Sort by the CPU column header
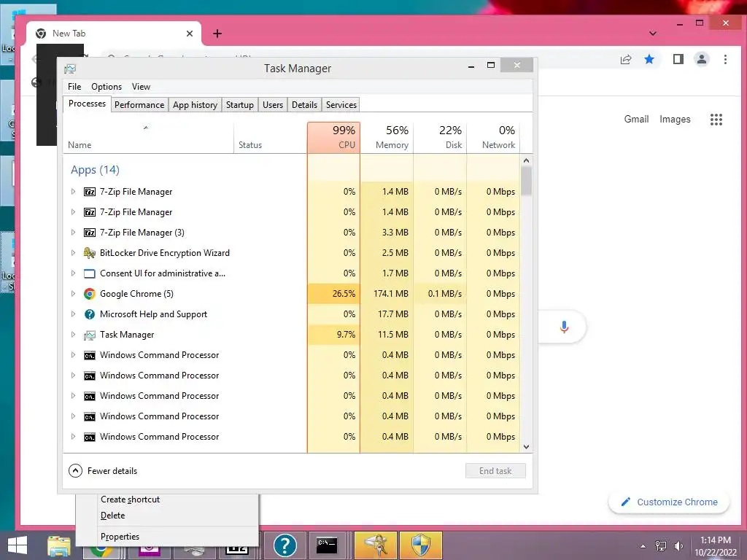The height and width of the screenshot is (560, 747). pos(333,138)
